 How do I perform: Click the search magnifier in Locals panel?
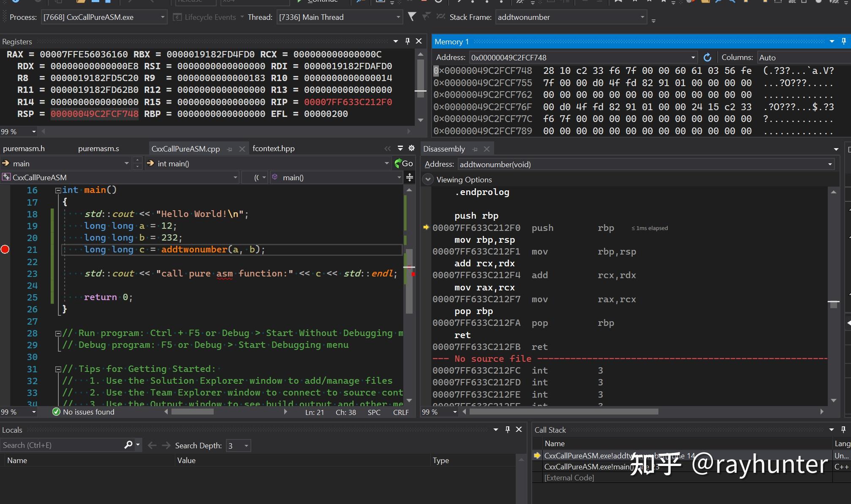[x=129, y=445]
